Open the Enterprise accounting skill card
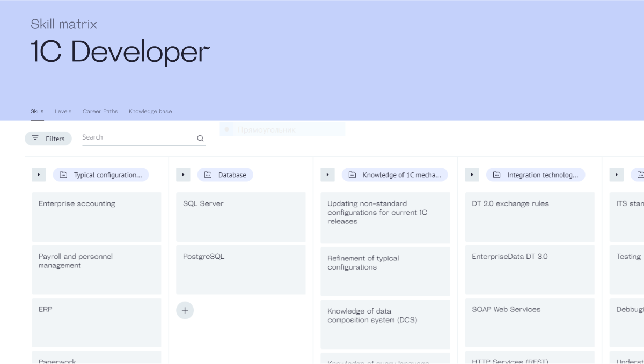Image resolution: width=644 pixels, height=364 pixels. click(x=97, y=217)
